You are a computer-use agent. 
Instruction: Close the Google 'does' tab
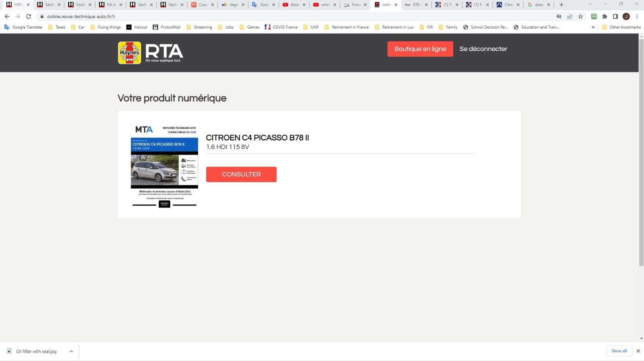coord(549,5)
